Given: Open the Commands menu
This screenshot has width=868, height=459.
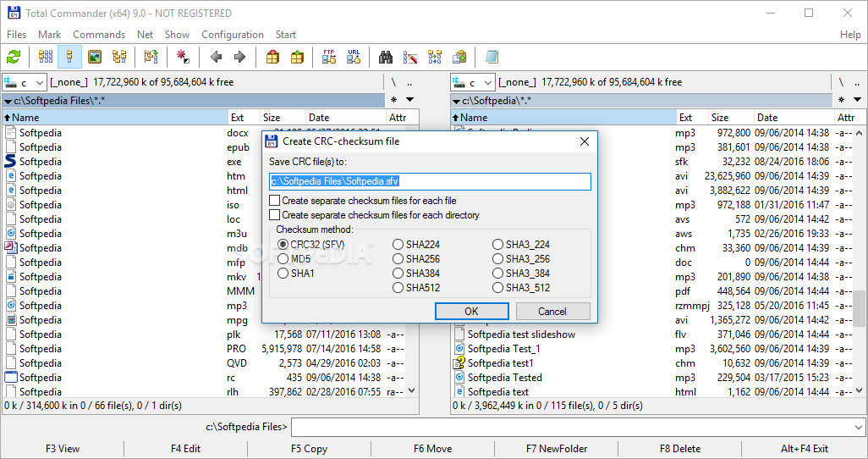Looking at the screenshot, I should coord(99,35).
